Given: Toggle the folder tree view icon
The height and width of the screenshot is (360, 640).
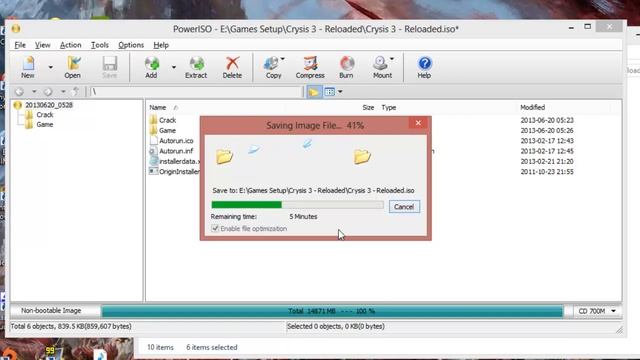Looking at the screenshot, I should (x=314, y=92).
